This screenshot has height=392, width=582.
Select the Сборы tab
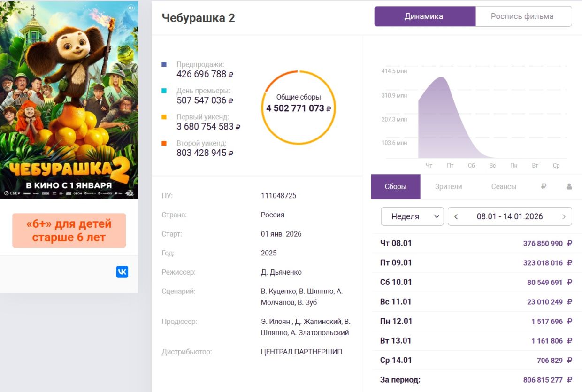[395, 186]
